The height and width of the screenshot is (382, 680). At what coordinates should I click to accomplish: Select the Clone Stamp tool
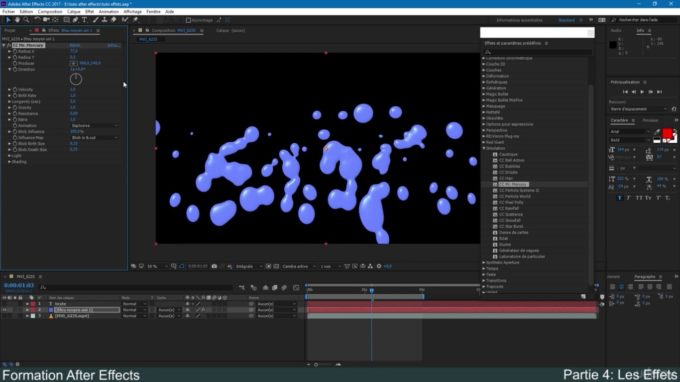point(105,20)
